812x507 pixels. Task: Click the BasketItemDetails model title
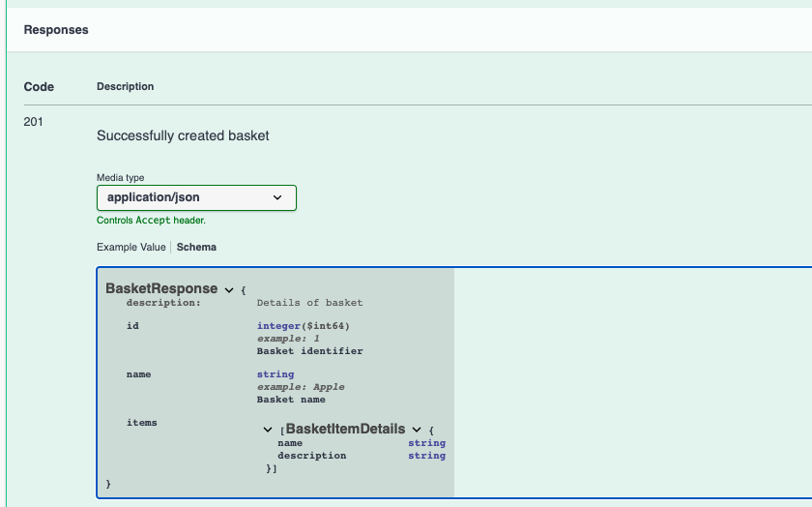pyautogui.click(x=345, y=429)
